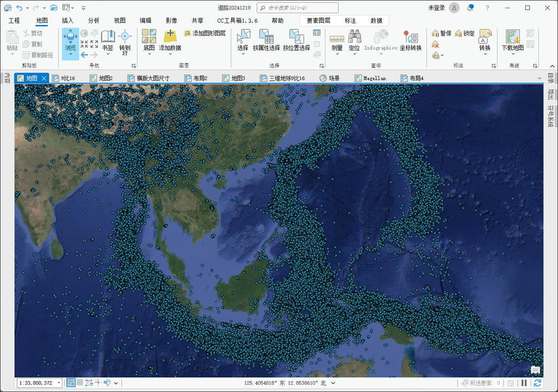The height and width of the screenshot is (392, 558).
Task: Collapse ribbon chevron at right
Action: pyautogui.click(x=552, y=66)
